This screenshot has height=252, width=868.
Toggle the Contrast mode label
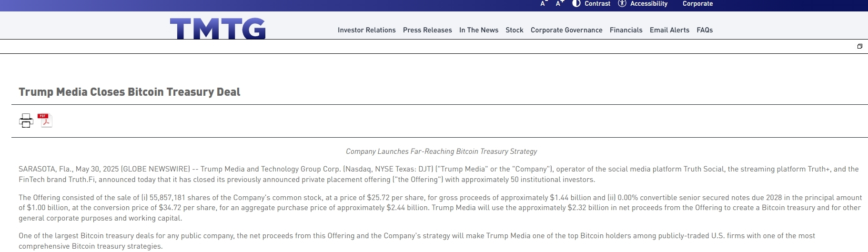(597, 3)
